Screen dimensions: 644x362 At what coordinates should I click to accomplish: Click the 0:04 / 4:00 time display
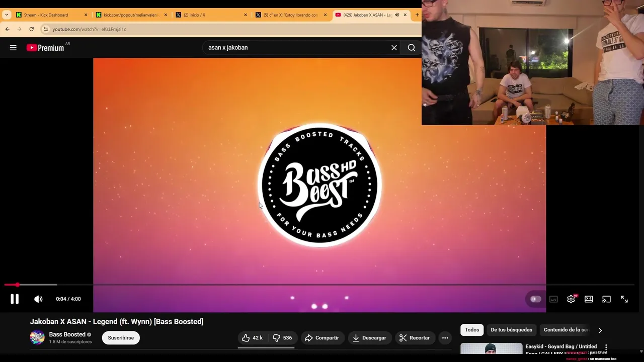click(68, 299)
